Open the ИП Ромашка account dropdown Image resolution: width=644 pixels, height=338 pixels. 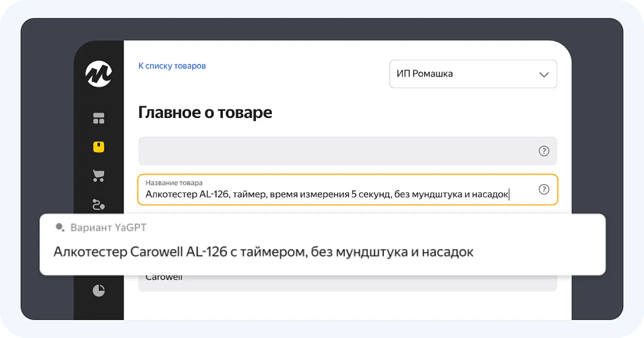(x=472, y=74)
